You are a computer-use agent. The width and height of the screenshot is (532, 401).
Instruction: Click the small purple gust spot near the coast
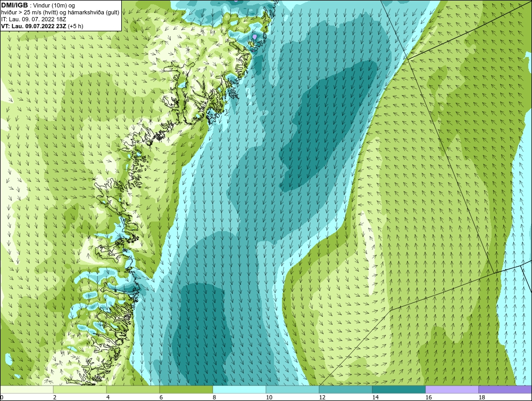[x=255, y=36]
